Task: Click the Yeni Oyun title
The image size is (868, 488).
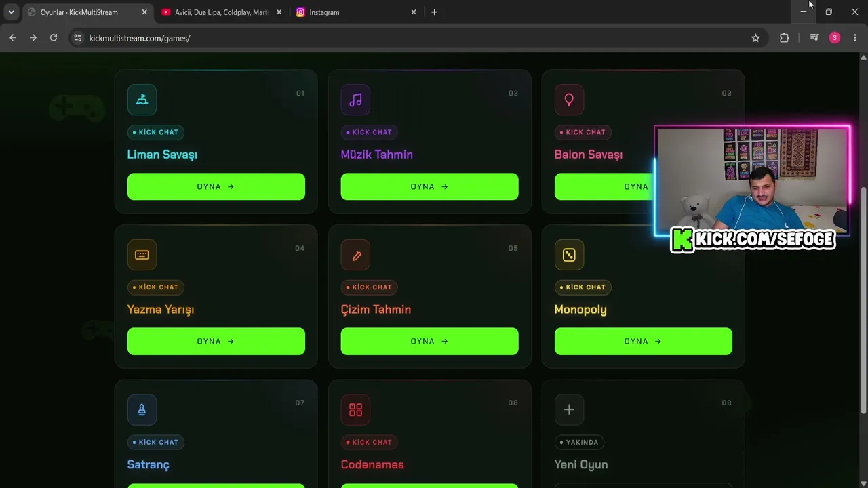Action: (581, 464)
